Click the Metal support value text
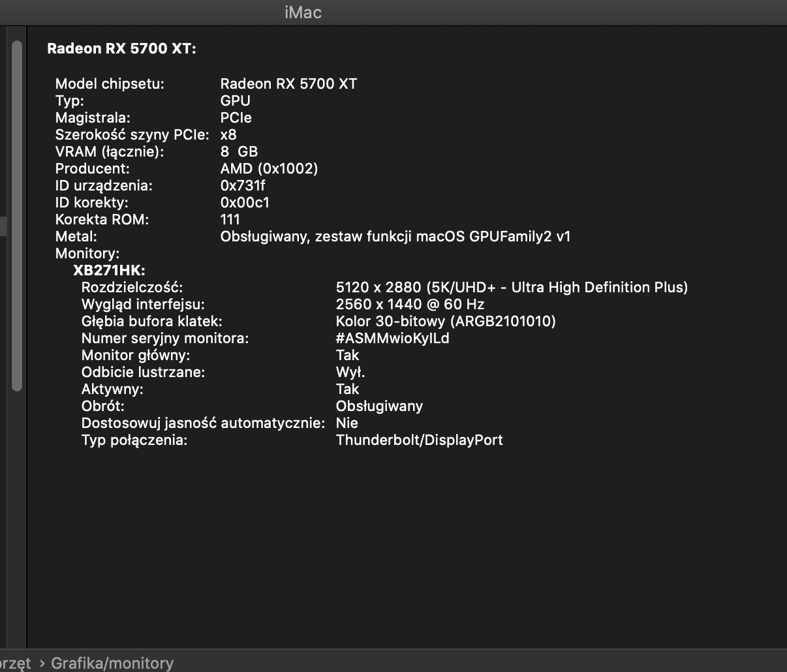Screen dimensions: 787x672 395,236
